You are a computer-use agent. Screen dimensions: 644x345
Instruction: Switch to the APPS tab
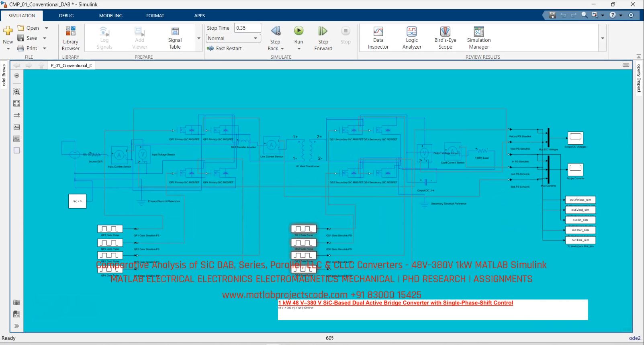tap(200, 16)
